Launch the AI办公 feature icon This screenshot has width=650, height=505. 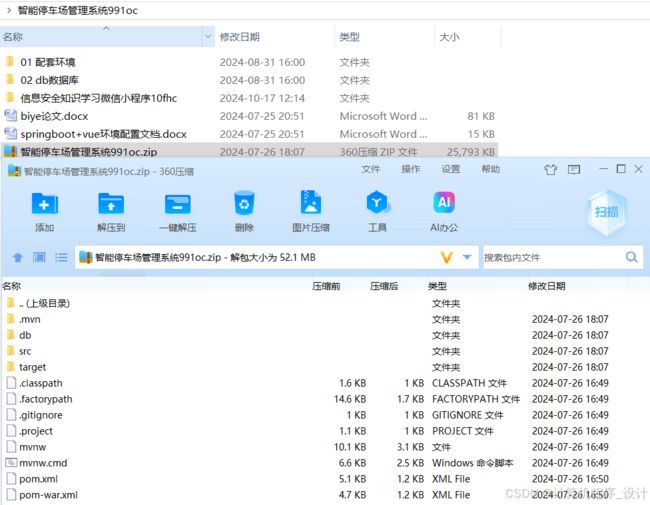(444, 202)
